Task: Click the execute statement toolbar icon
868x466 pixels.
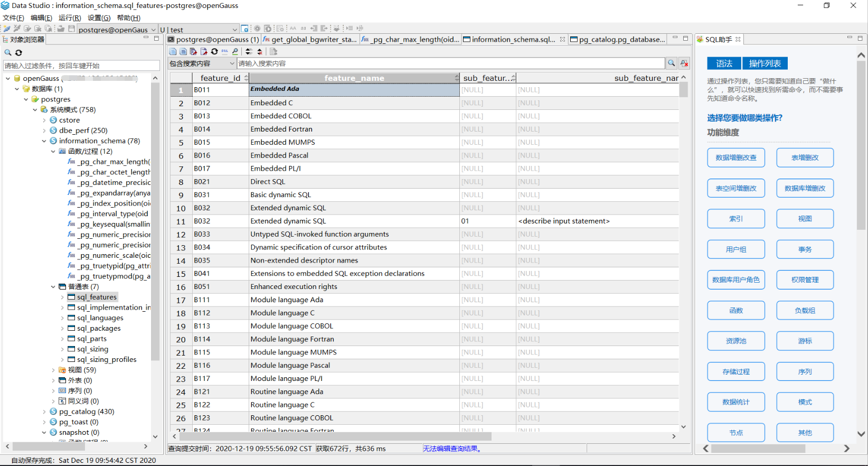Action: pos(257,29)
